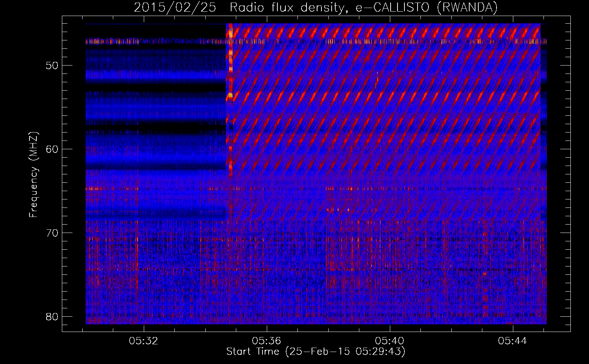
Task: Select the 80 MHz frequency tick label
Action: (52, 316)
